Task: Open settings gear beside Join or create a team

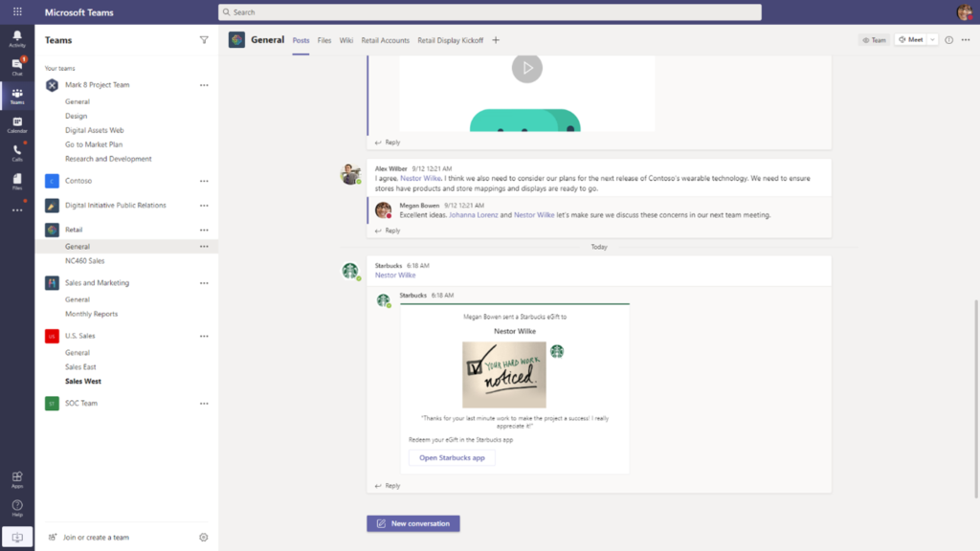Action: pyautogui.click(x=203, y=537)
